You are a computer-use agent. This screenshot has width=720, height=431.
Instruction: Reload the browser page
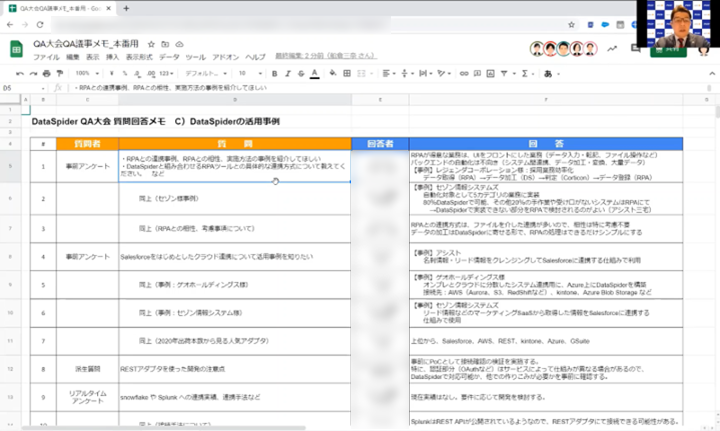coord(40,25)
